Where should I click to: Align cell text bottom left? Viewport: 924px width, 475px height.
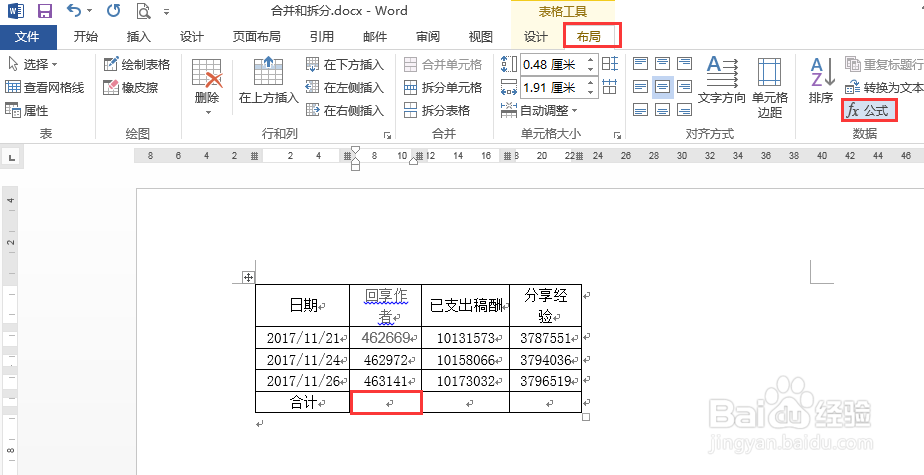[x=641, y=109]
